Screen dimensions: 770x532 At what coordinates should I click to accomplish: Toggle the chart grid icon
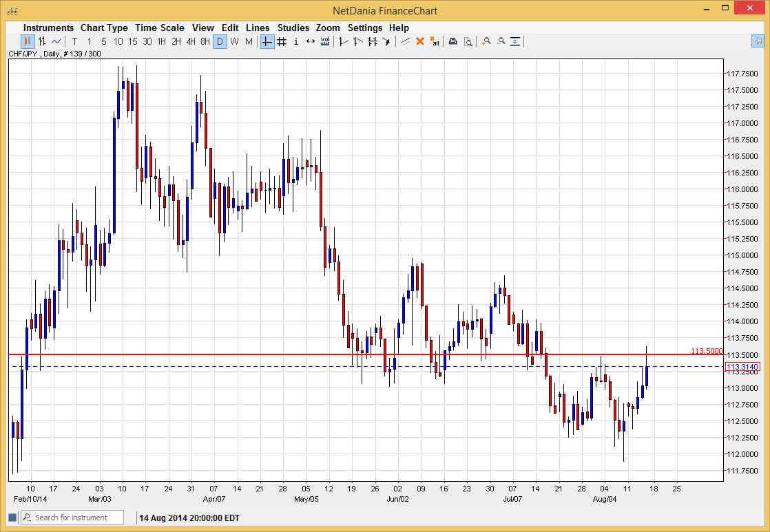point(282,42)
